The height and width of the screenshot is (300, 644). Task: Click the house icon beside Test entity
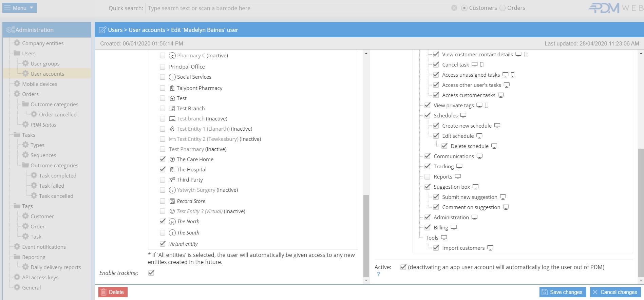point(172,98)
